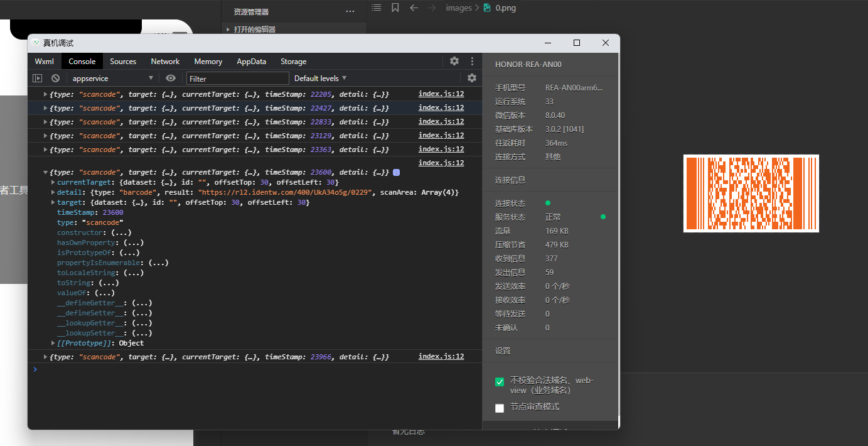This screenshot has height=446, width=868.
Task: Go back with the left arrow in editor
Action: click(414, 8)
